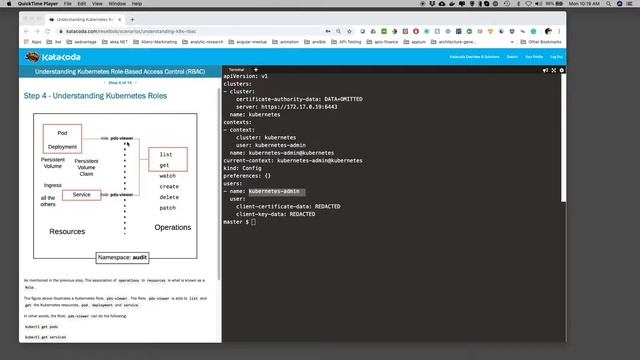Open the QuickTime Player menu
Screen dimensions: 640x360
point(38,4)
